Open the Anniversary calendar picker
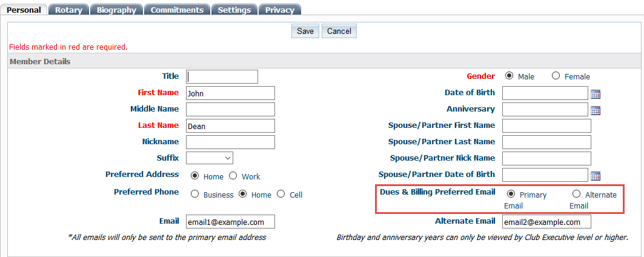Viewport: 644px width, 257px height. 595,110
